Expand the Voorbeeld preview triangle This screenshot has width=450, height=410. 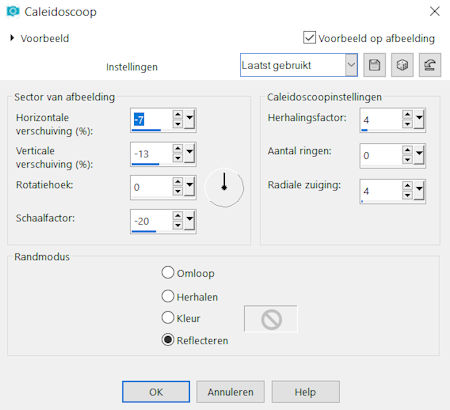coord(12,38)
